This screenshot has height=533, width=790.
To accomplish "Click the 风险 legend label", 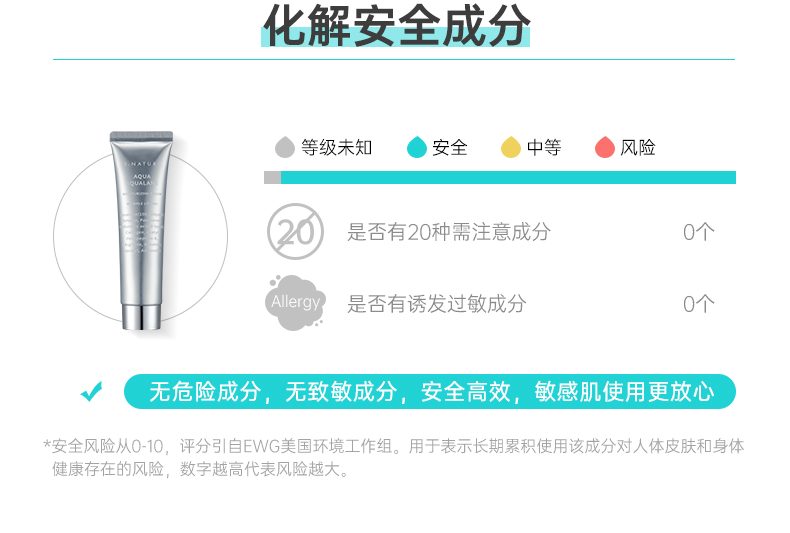I will coord(638,148).
